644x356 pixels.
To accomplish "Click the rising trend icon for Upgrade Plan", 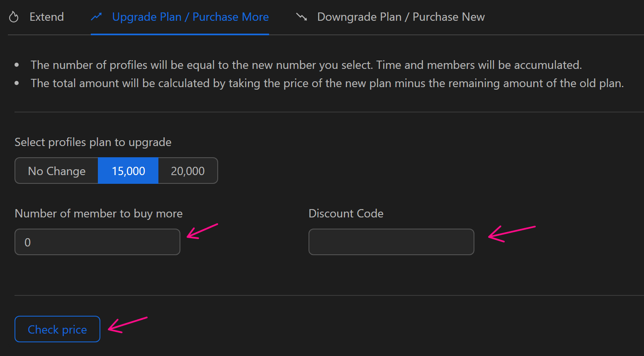I will pyautogui.click(x=97, y=17).
